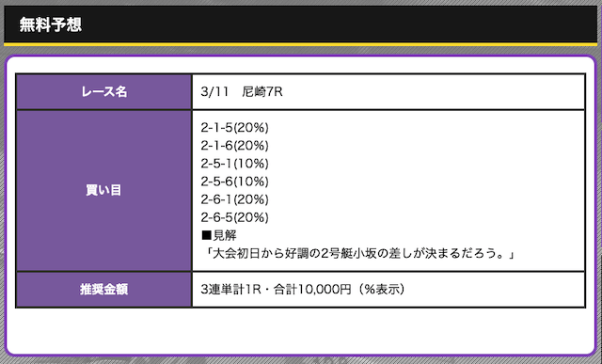Screen dimensions: 602x364
Task: Click the ■見解 heading
Action: pyautogui.click(x=219, y=235)
